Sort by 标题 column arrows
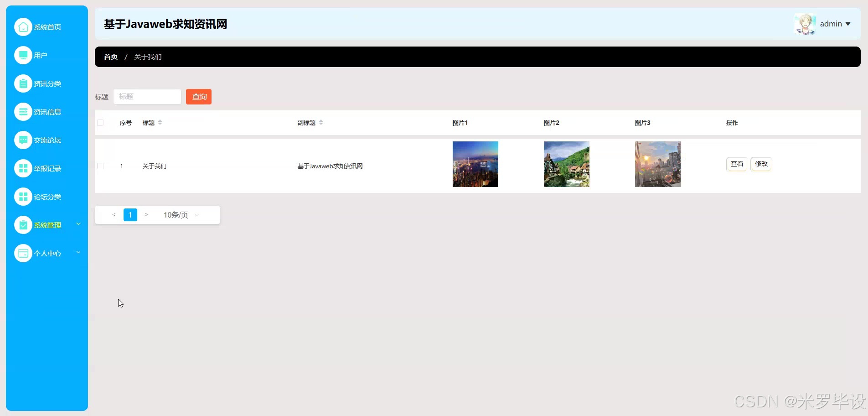868x416 pixels. [160, 123]
